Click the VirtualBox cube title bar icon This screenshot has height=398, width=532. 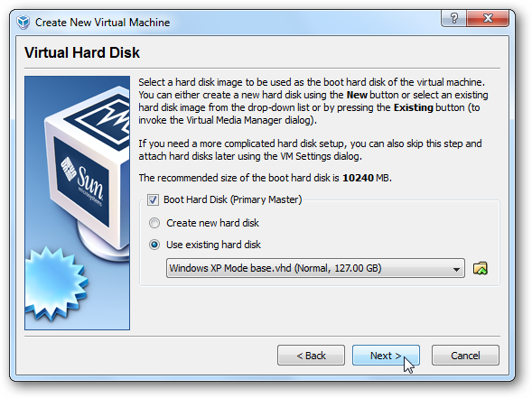pyautogui.click(x=23, y=23)
